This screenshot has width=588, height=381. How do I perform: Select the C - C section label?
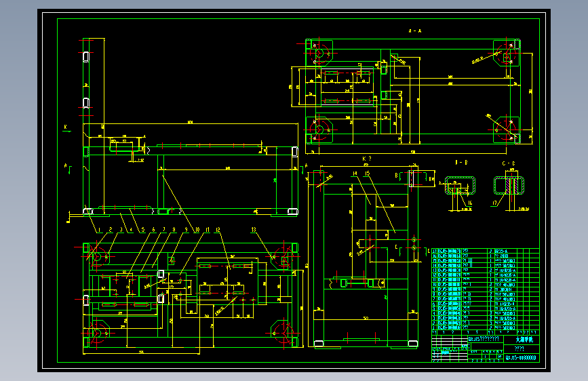pos(509,163)
